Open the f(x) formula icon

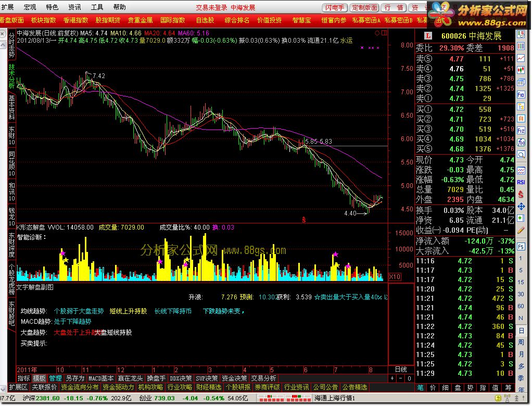[521, 143]
